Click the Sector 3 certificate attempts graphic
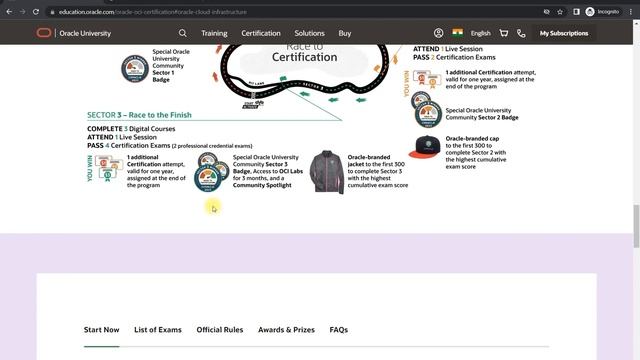Screen dimensions: 640x360 click(x=108, y=167)
